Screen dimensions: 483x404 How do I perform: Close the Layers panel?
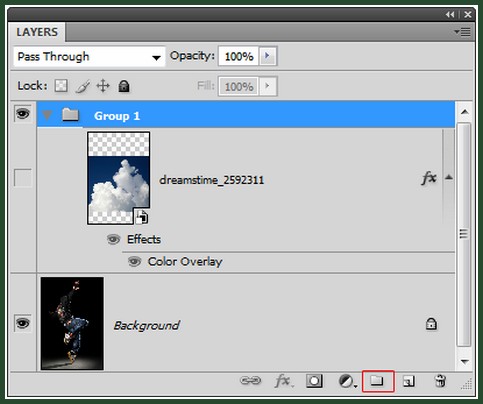coord(468,14)
